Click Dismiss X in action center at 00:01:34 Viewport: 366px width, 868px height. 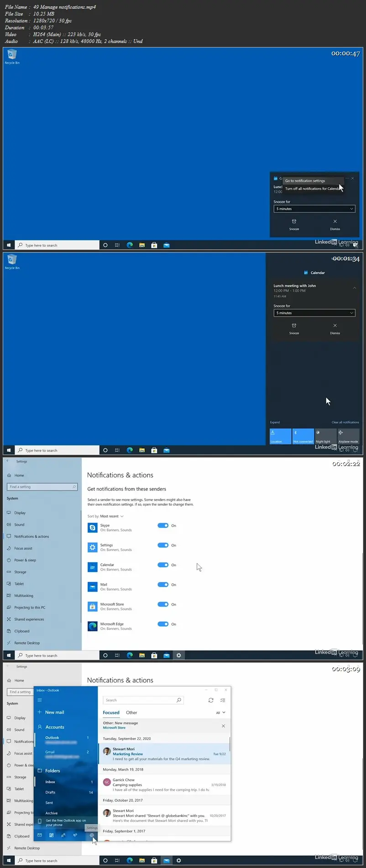click(x=335, y=326)
